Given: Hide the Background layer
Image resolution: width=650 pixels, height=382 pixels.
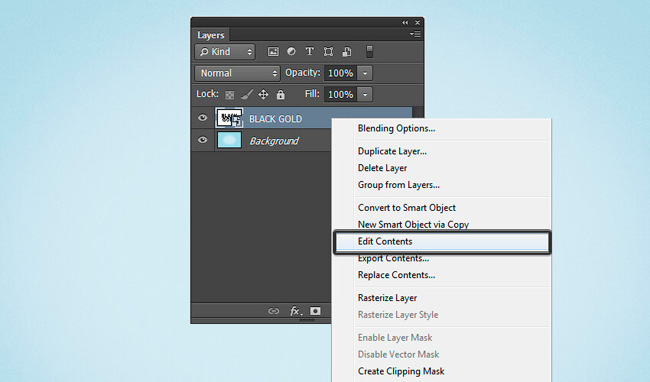Looking at the screenshot, I should pos(202,140).
